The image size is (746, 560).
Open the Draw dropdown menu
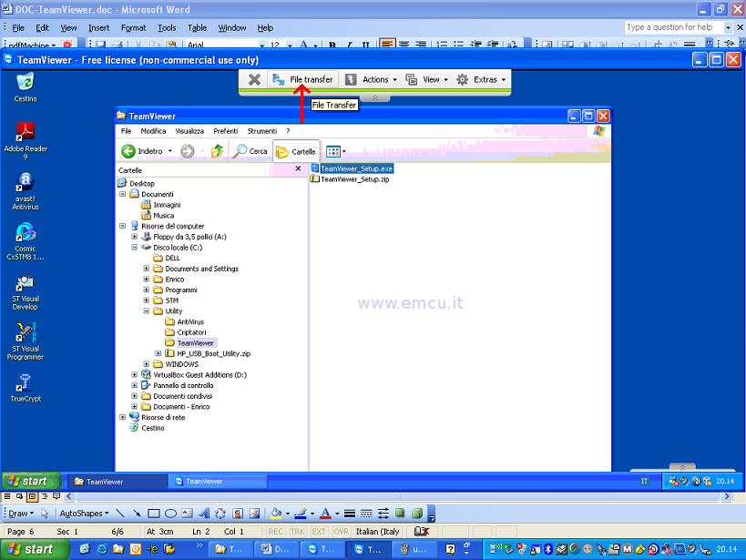(21, 514)
